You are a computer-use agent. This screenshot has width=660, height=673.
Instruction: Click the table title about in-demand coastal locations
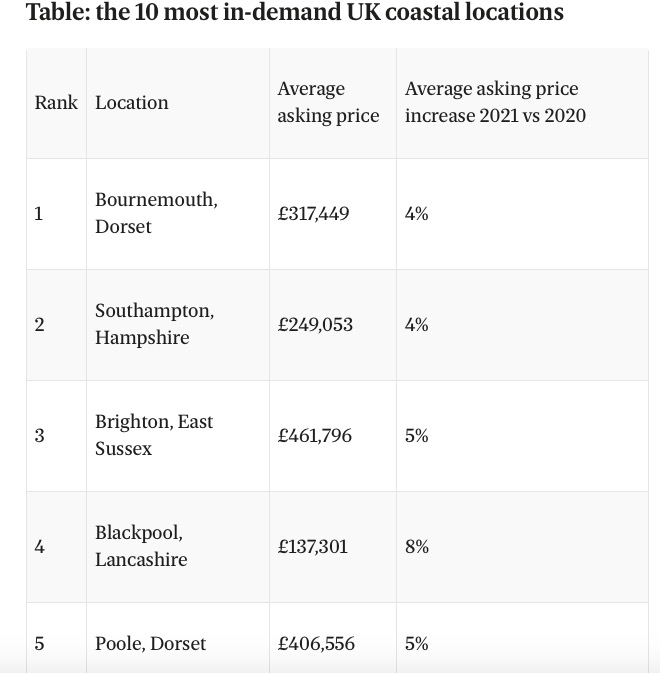click(294, 13)
